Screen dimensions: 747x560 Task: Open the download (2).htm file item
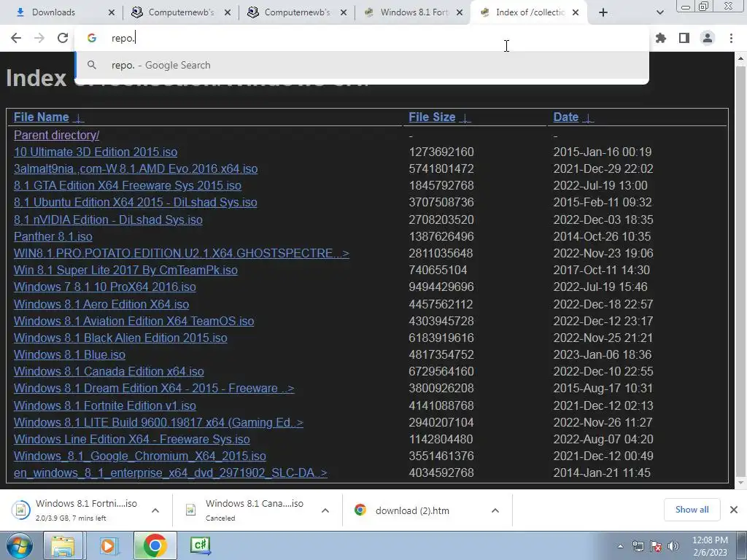[412, 510]
